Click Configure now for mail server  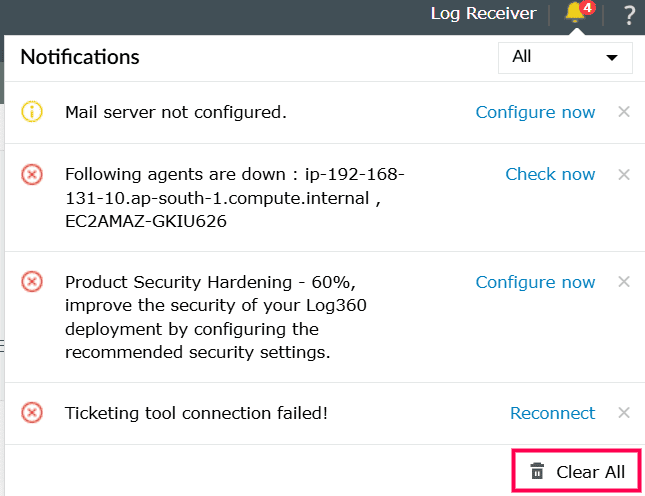(535, 112)
